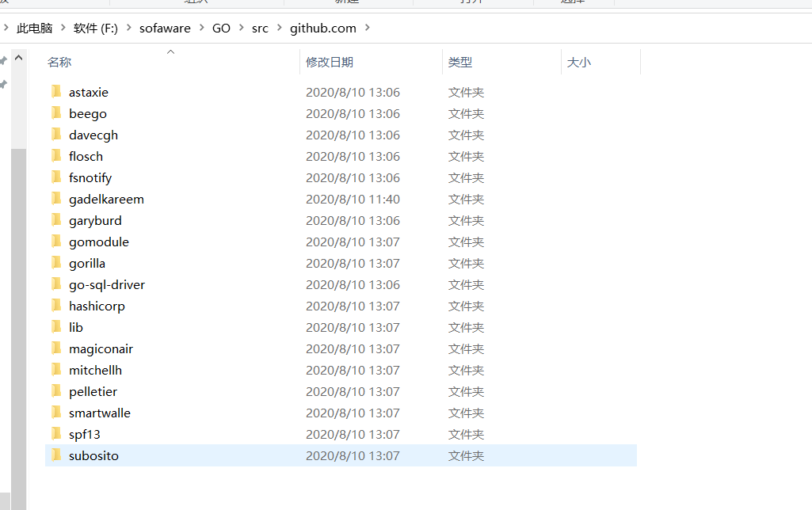Open the chevron after github.com in path

pyautogui.click(x=368, y=28)
